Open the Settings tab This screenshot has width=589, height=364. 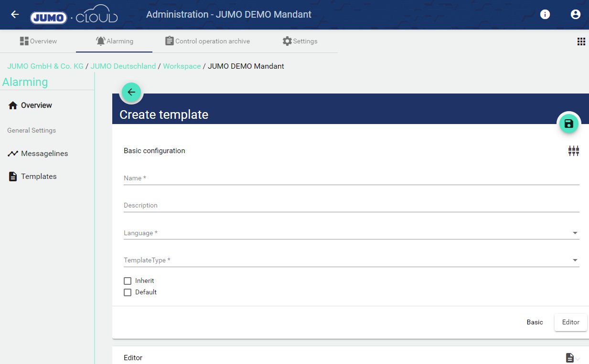pyautogui.click(x=300, y=41)
